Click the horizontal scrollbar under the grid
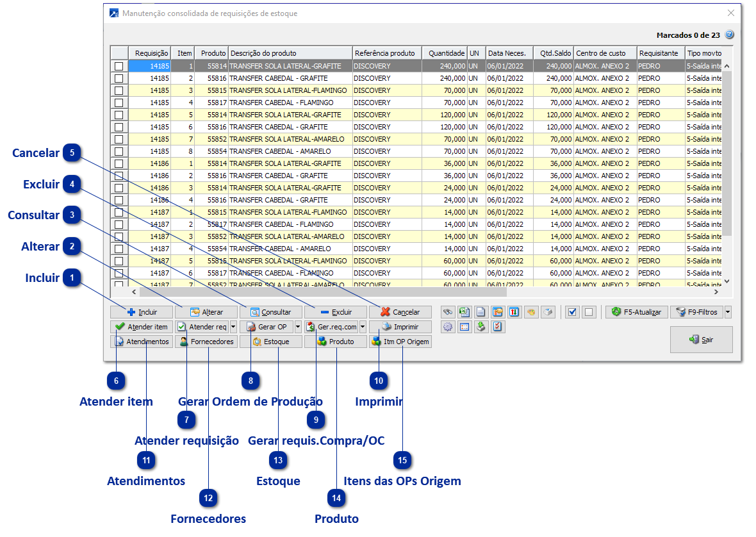The image size is (756, 537). coord(320,292)
